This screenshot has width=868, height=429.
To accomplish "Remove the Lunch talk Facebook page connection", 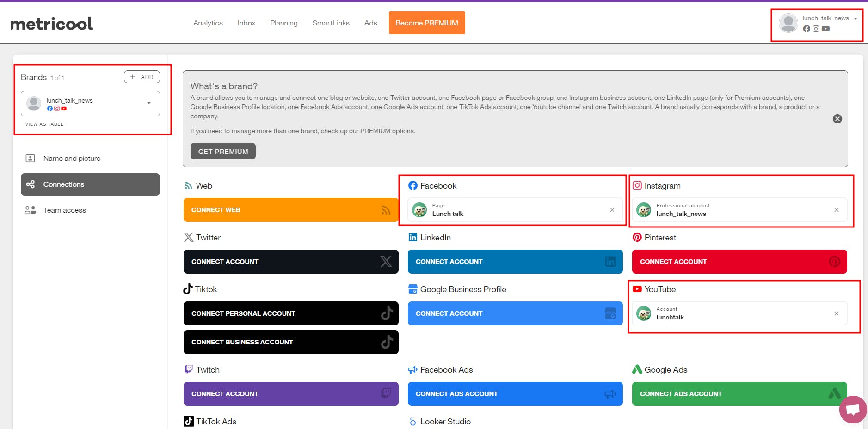I will point(612,210).
